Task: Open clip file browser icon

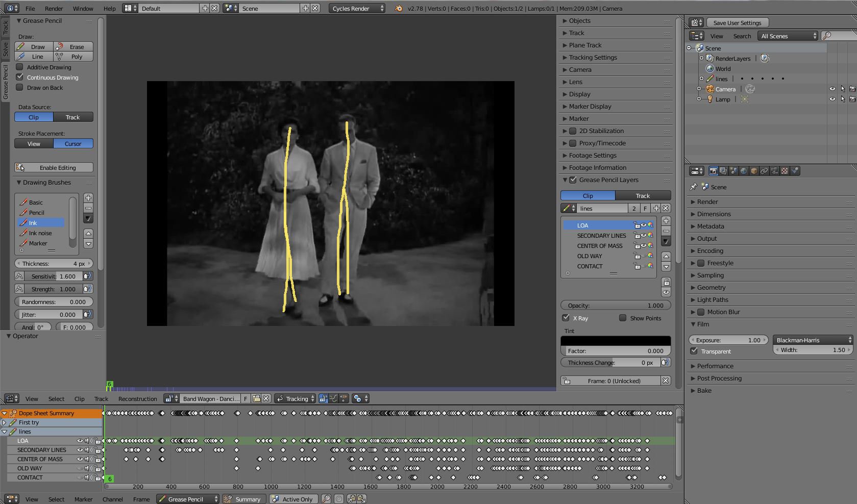Action: tap(257, 398)
